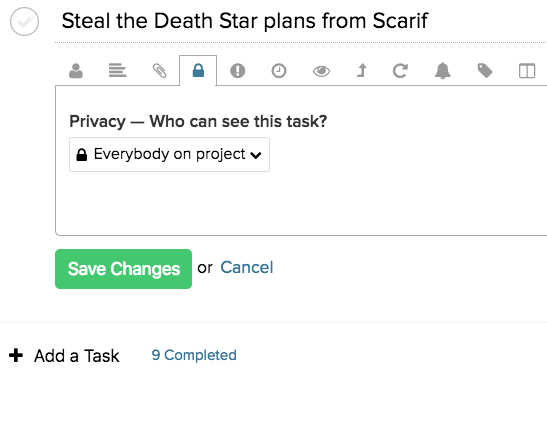547x422 pixels.
Task: Click Add a Task
Action: click(x=64, y=356)
